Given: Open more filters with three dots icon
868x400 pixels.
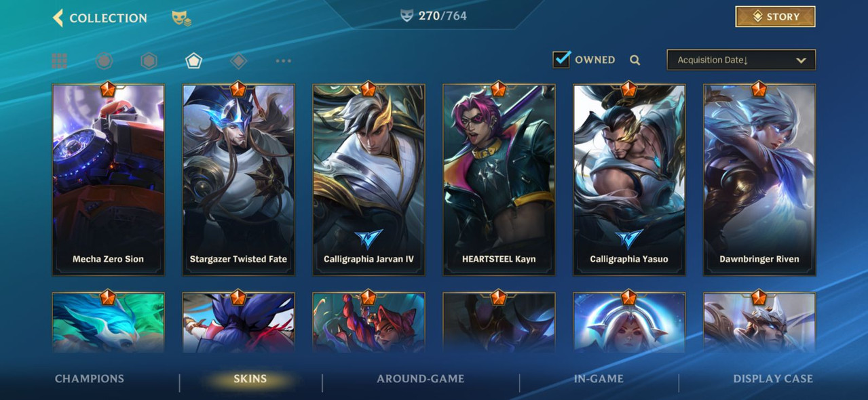Looking at the screenshot, I should click(283, 61).
